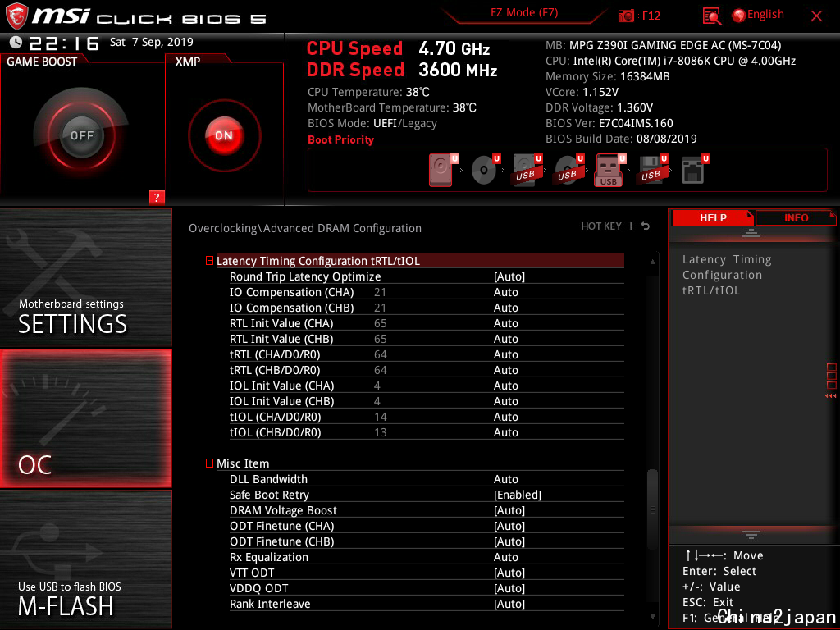Select IO Compensation (CHA) Auto field
Viewport: 840px width, 630px height.
pyautogui.click(x=505, y=292)
